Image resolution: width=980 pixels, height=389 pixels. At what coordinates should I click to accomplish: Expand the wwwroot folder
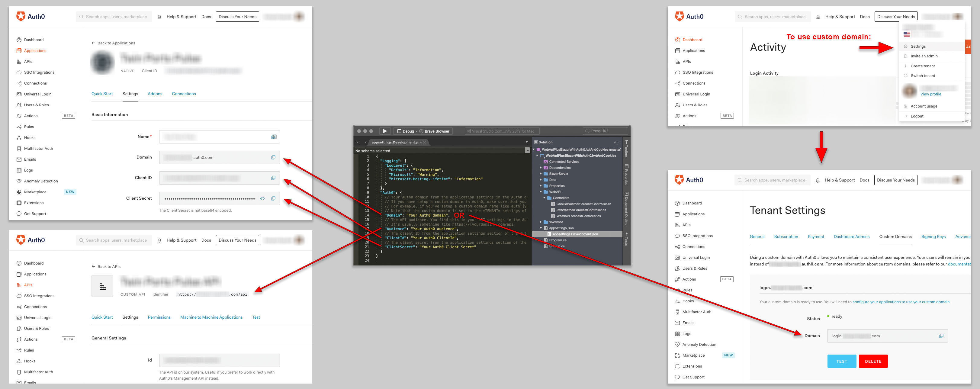click(541, 222)
